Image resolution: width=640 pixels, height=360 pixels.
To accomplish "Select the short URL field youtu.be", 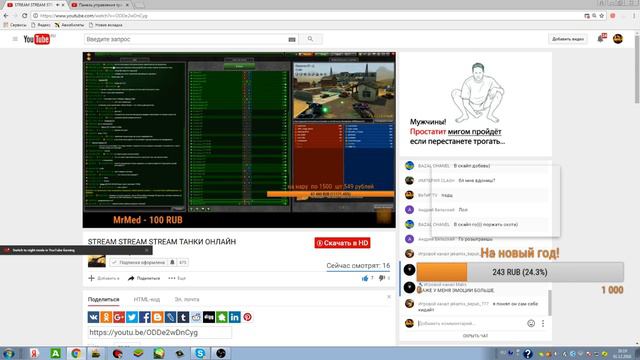I will pos(160,333).
